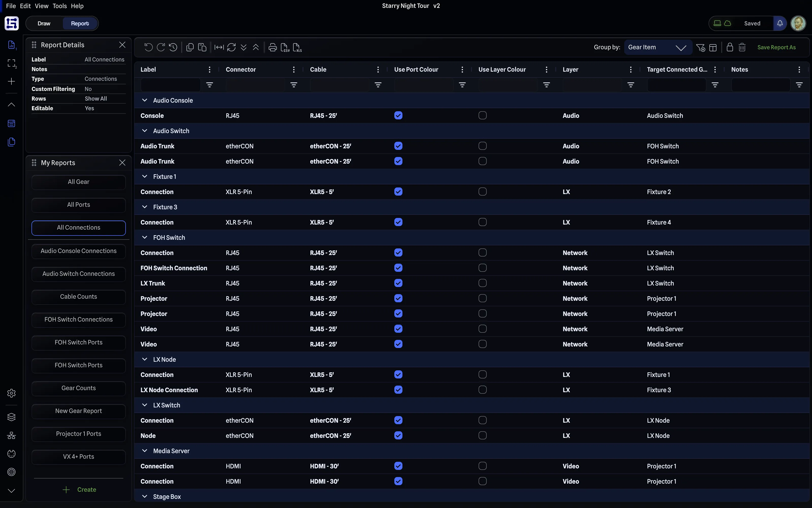The image size is (812, 508).
Task: Enable Use Layer Colour for Node row
Action: point(482,435)
